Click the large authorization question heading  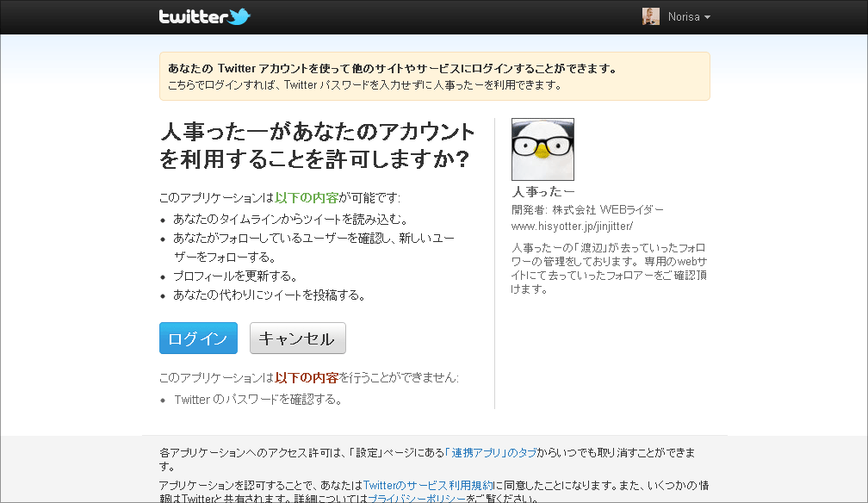point(317,146)
